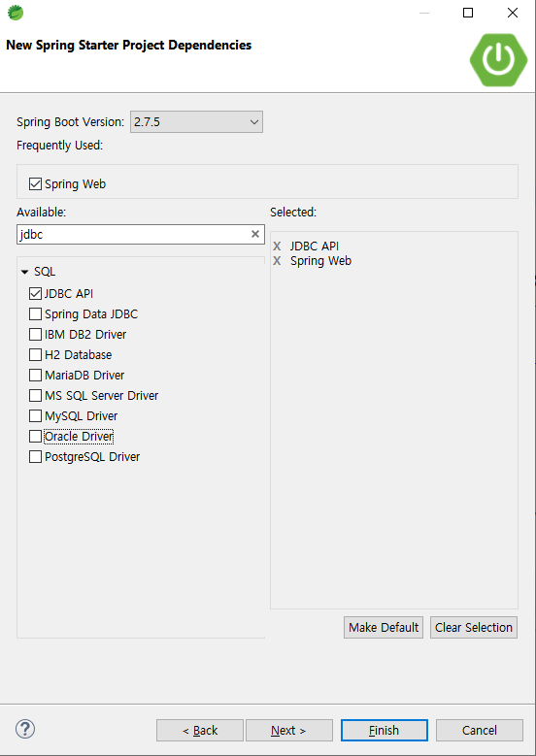Click the Spring Boot power logo
The width and height of the screenshot is (536, 756).
(498, 60)
